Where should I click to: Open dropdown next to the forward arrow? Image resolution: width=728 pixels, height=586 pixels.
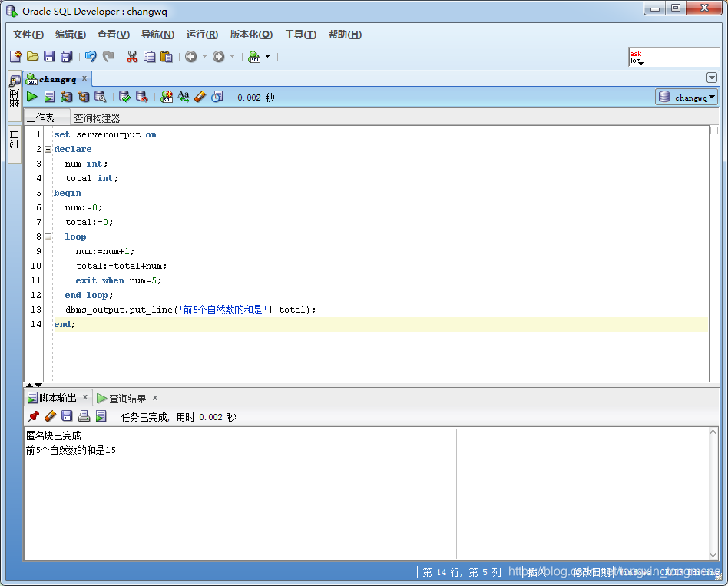tap(232, 57)
